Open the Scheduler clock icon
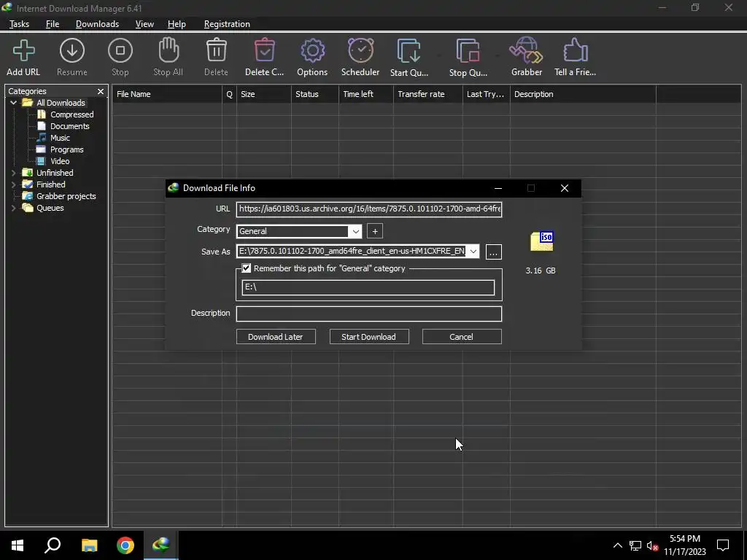 click(x=360, y=50)
